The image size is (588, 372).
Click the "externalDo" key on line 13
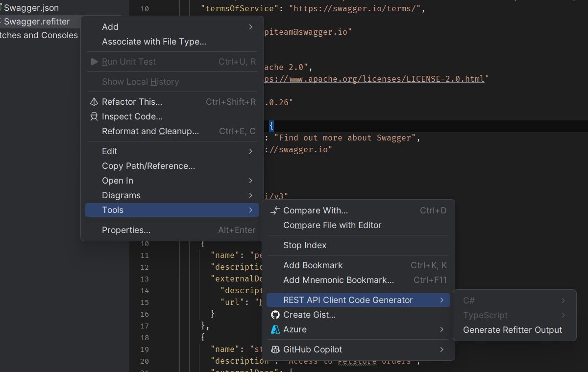[x=237, y=279]
